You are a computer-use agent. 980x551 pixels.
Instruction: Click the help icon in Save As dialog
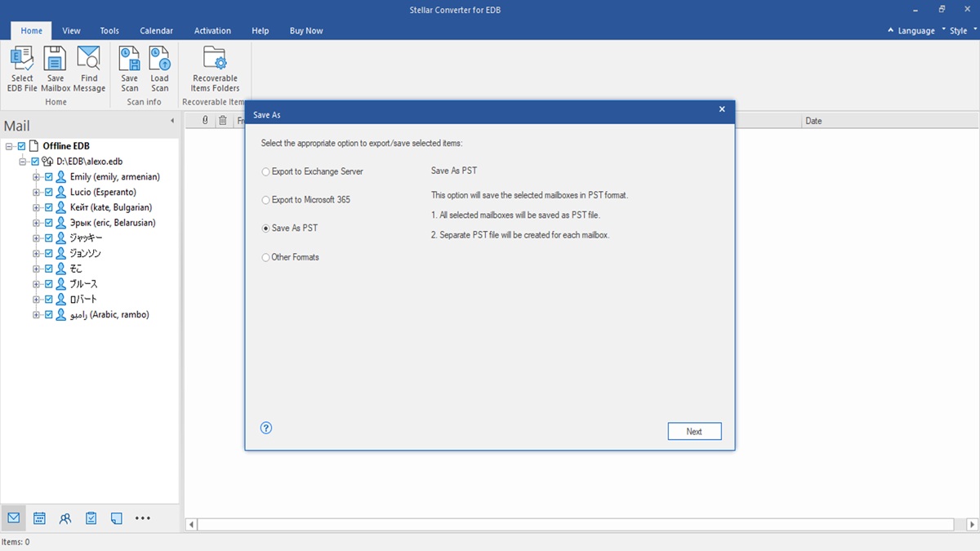tap(265, 428)
